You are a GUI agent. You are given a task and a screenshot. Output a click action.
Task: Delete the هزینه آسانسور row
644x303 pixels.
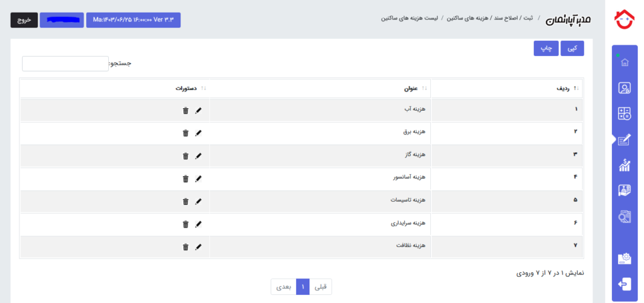click(x=186, y=179)
